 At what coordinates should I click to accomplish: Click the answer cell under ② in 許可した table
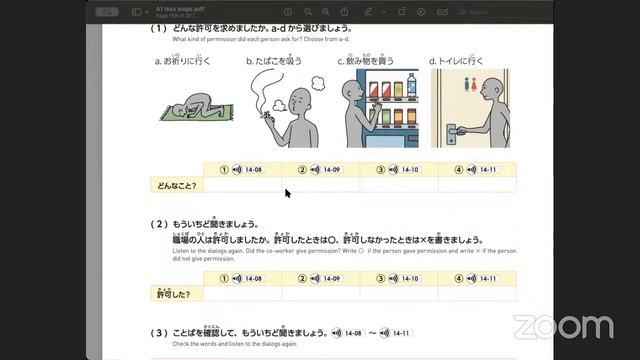point(321,293)
